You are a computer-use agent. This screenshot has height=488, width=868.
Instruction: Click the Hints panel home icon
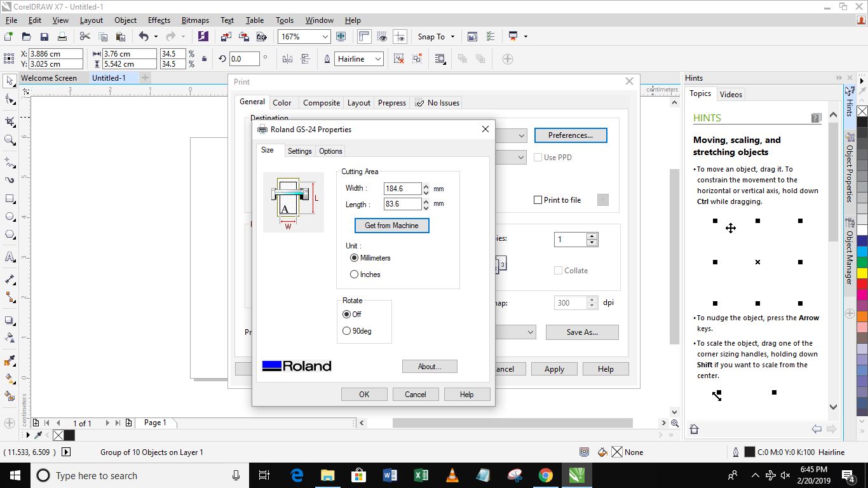[694, 430]
